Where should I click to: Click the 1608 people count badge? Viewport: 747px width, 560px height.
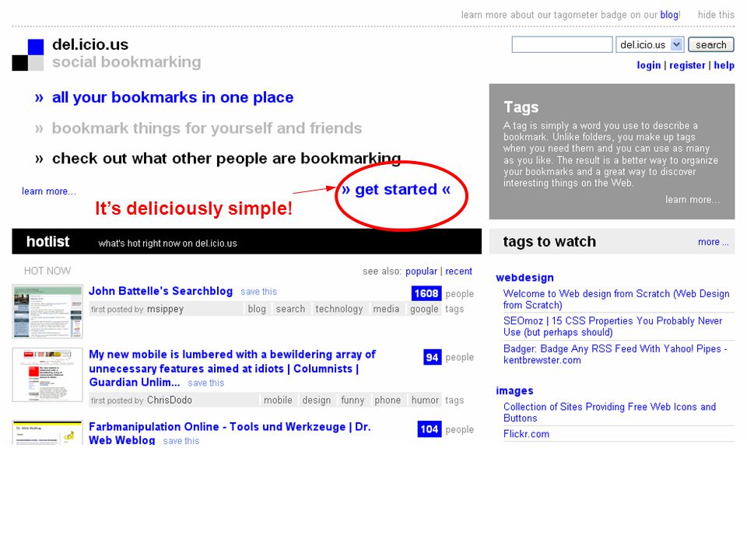(x=426, y=293)
